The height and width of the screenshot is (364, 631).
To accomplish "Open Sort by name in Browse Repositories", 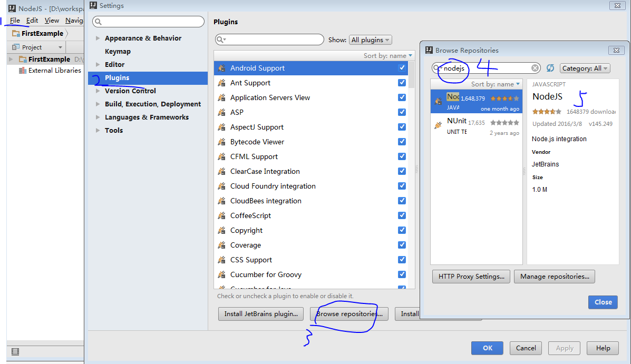I will [496, 84].
